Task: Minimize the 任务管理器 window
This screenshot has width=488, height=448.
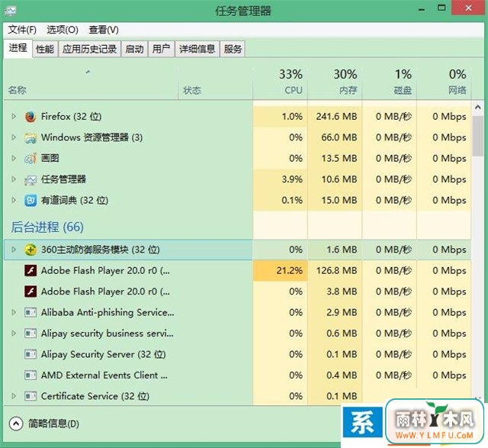Action: pyautogui.click(x=422, y=8)
